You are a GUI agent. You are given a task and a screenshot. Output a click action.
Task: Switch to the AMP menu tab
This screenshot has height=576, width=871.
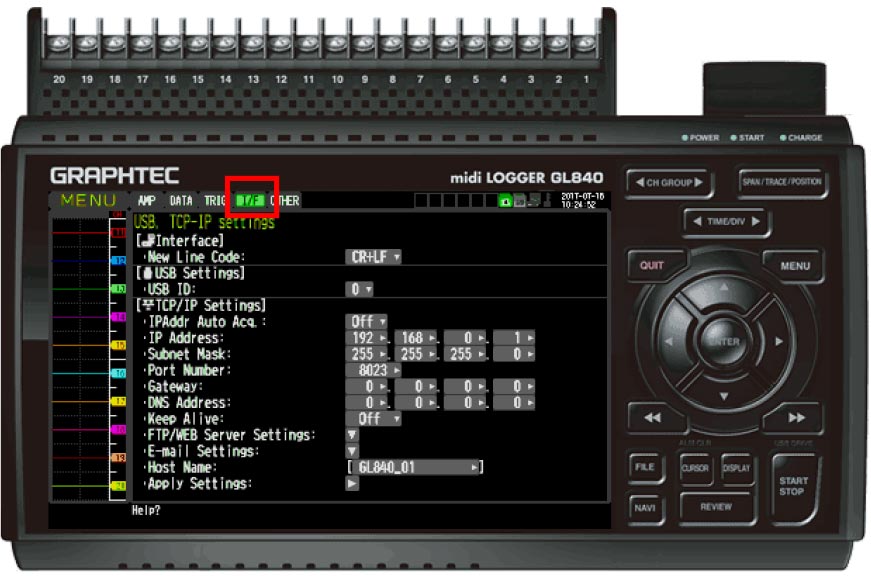tap(147, 201)
